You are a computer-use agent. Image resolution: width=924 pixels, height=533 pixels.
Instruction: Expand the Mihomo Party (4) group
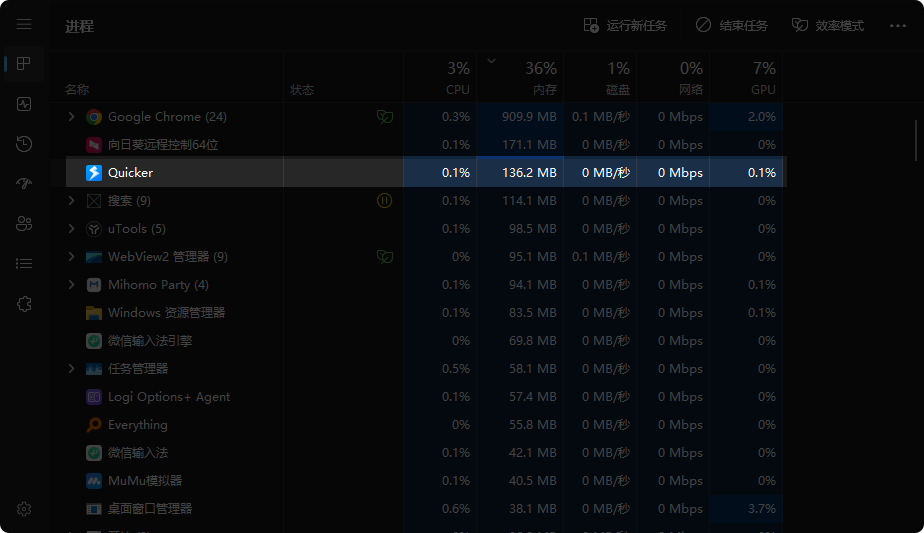[x=71, y=285]
